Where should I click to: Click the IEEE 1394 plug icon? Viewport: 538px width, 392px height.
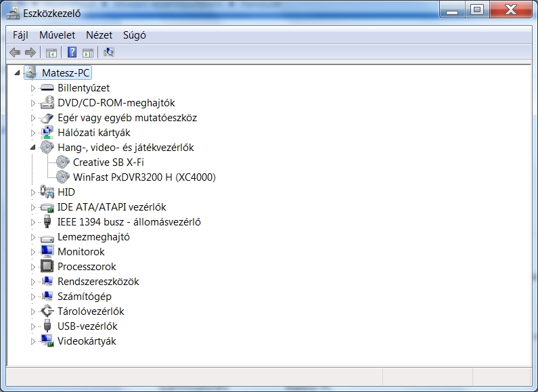47,222
